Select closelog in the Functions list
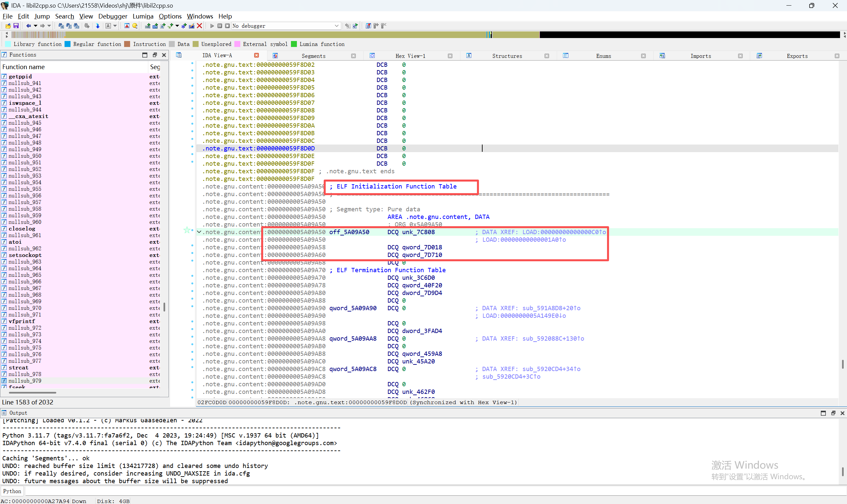Viewport: 847px width, 504px height. [22, 229]
